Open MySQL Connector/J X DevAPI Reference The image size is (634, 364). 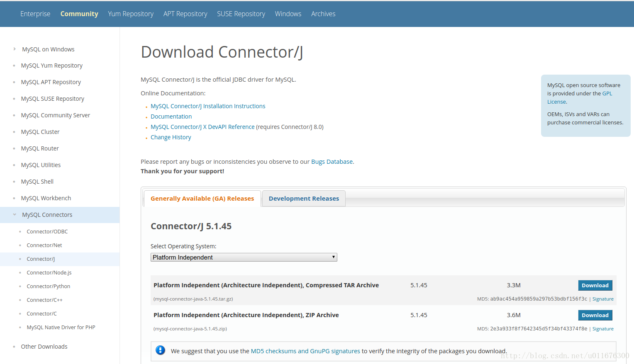pyautogui.click(x=202, y=127)
